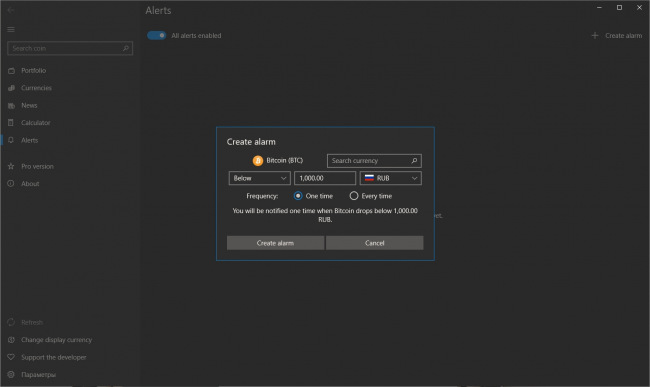
Task: Open Portfolio in the sidebar
Action: pos(34,71)
